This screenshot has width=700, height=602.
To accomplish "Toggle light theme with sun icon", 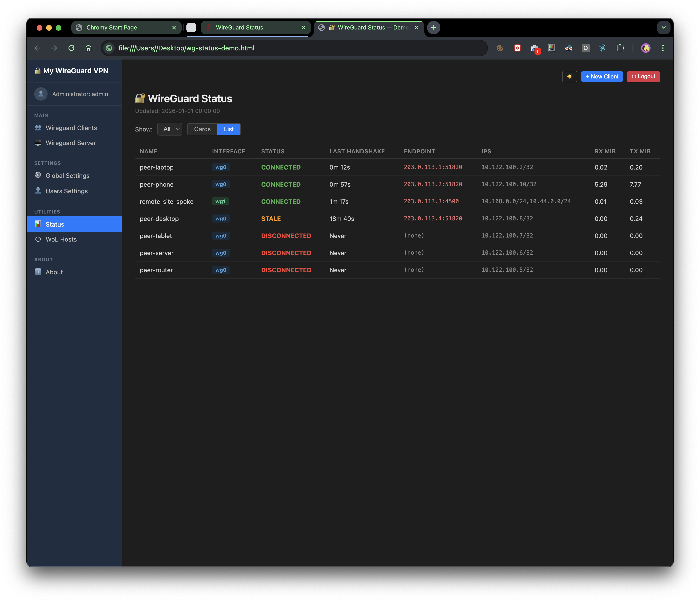I will click(x=569, y=76).
